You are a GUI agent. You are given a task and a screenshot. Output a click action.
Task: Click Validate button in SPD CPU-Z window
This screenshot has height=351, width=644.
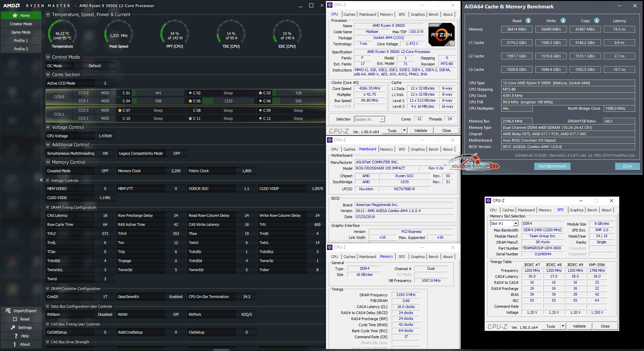(x=579, y=326)
